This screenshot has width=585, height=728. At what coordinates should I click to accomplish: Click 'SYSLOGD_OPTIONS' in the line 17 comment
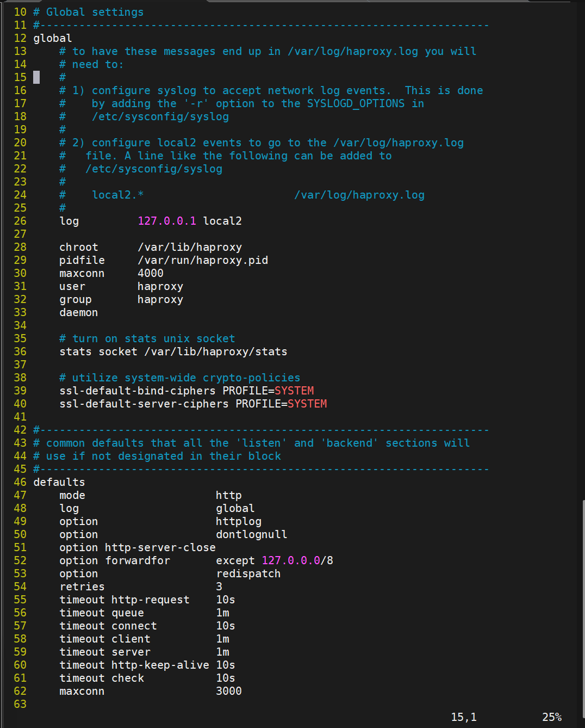(x=356, y=103)
